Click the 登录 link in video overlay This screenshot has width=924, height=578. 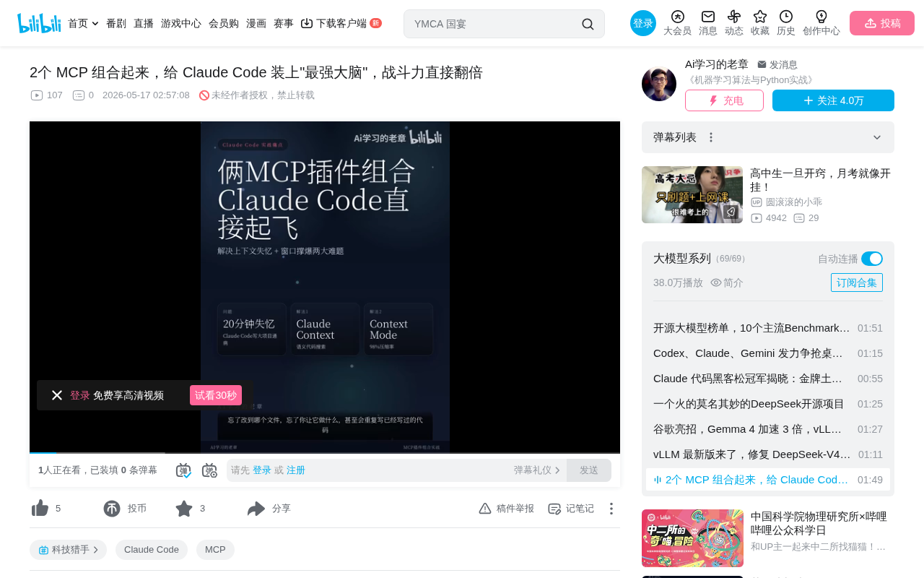click(80, 395)
